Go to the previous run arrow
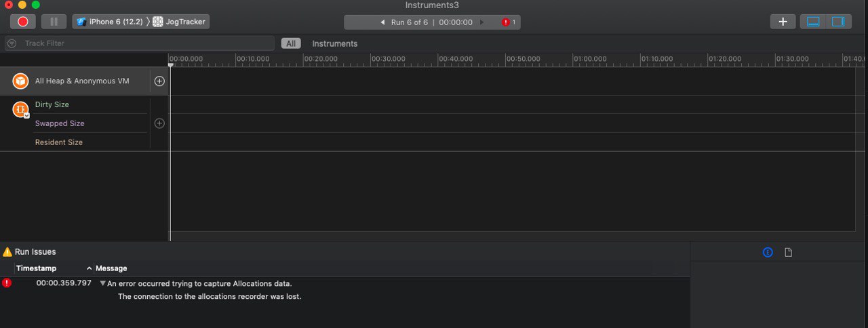868x328 pixels. point(382,22)
